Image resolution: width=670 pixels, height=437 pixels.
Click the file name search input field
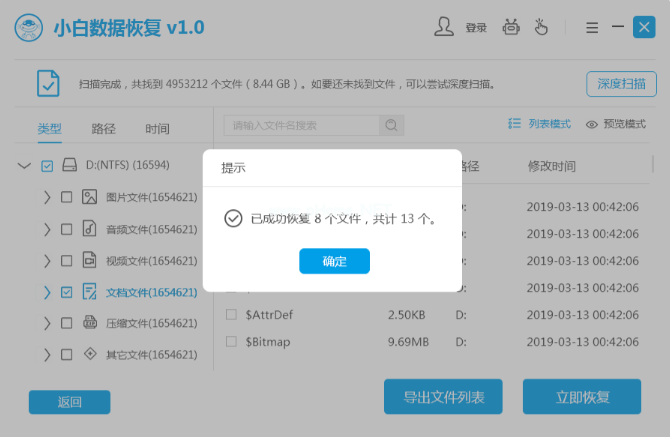coord(302,125)
